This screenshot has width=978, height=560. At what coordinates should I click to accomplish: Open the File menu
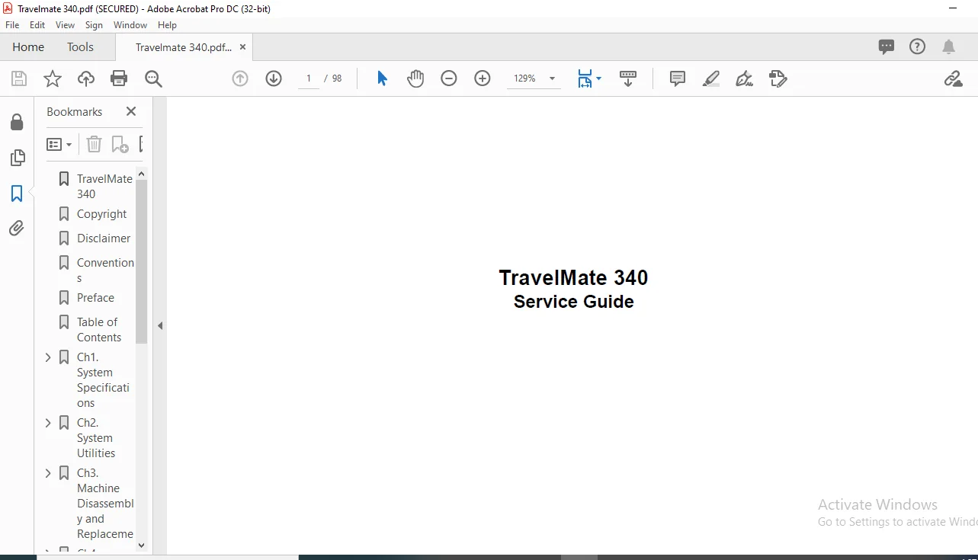12,25
